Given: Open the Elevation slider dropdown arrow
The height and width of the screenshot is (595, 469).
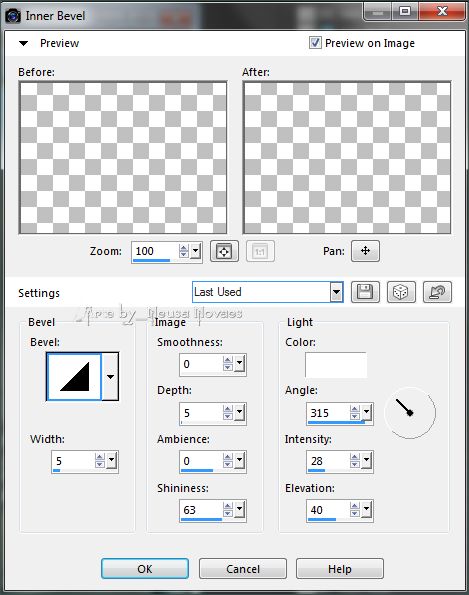Looking at the screenshot, I should click(366, 509).
